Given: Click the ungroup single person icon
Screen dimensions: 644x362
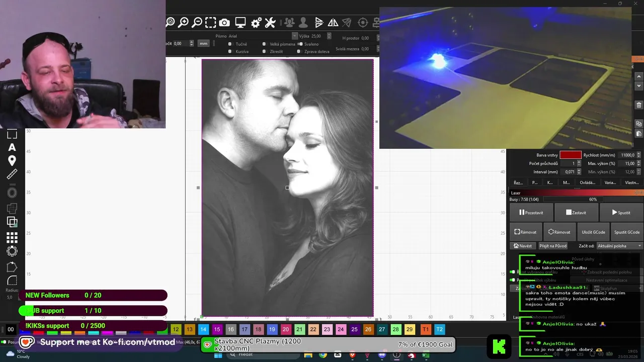Looking at the screenshot, I should tap(303, 23).
